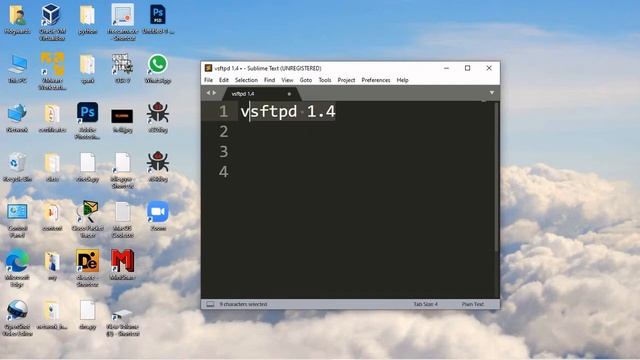
Task: Select the black rectangular thumbnail desktop icon
Action: 122,120
